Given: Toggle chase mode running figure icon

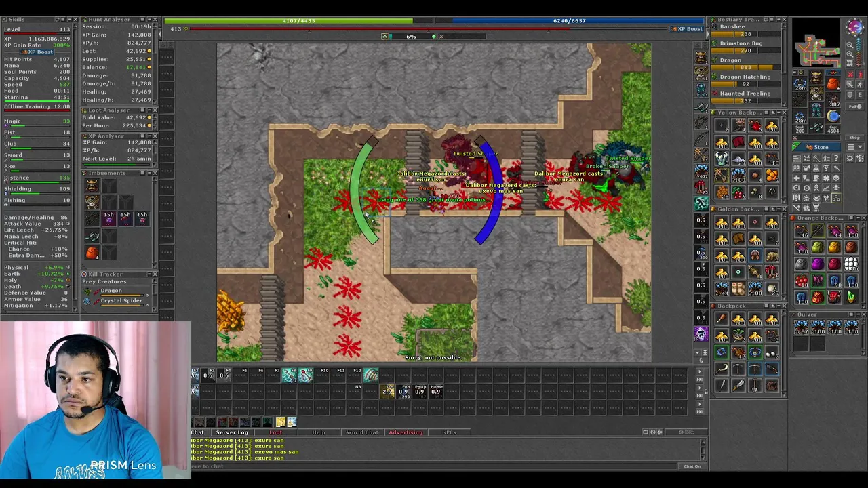Looking at the screenshot, I should [x=860, y=84].
